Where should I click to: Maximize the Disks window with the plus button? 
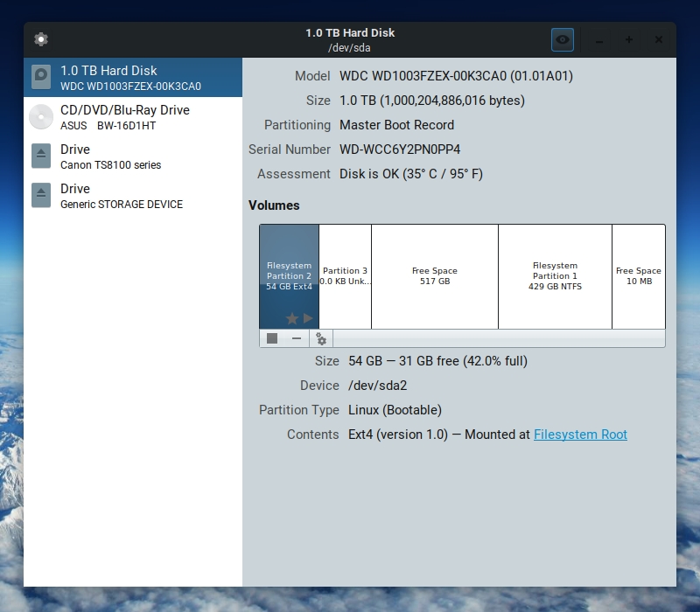pyautogui.click(x=628, y=40)
